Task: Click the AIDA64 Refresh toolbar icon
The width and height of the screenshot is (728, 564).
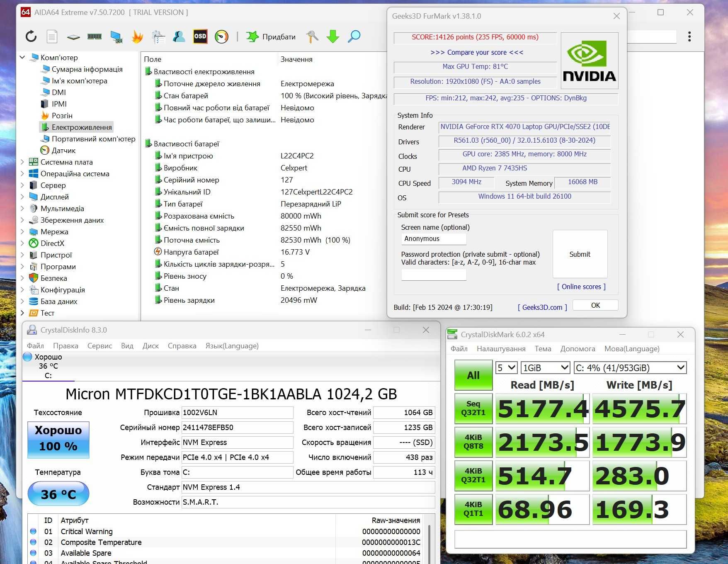Action: pos(31,36)
